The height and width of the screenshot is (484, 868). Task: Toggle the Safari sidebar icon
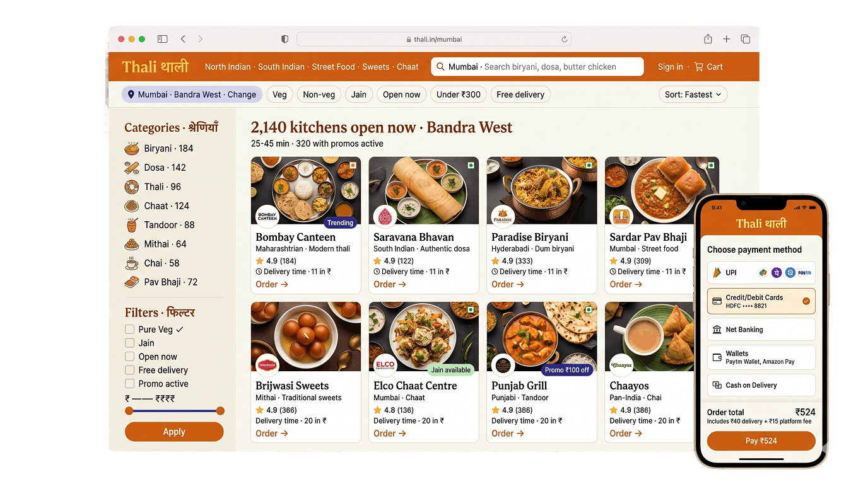click(x=162, y=39)
